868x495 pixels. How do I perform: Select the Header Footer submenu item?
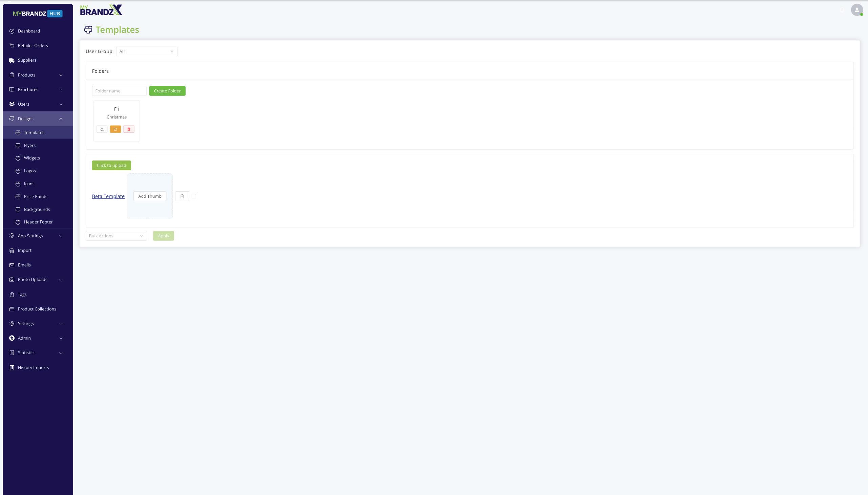tap(38, 222)
